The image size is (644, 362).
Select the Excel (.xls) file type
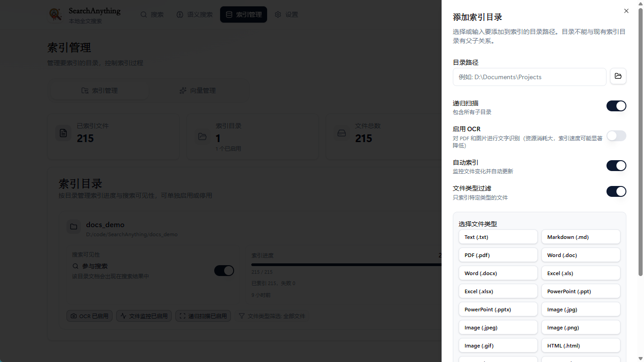tap(581, 273)
